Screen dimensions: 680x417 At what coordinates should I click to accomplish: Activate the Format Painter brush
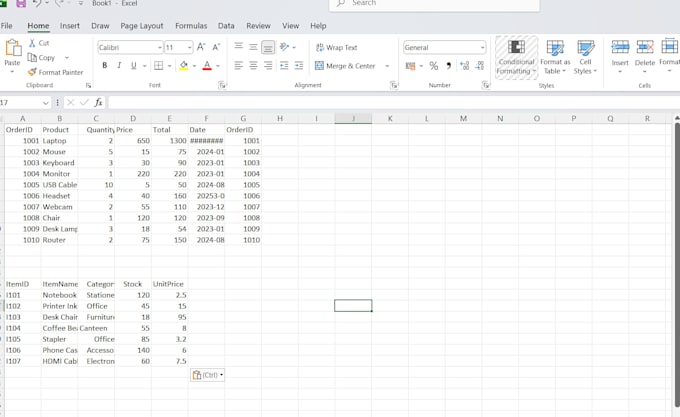32,72
